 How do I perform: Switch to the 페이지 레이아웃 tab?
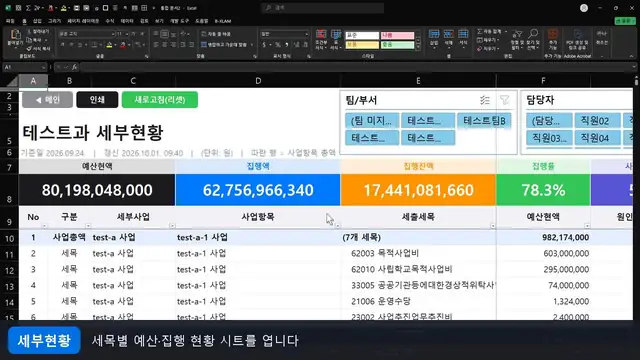(83, 21)
